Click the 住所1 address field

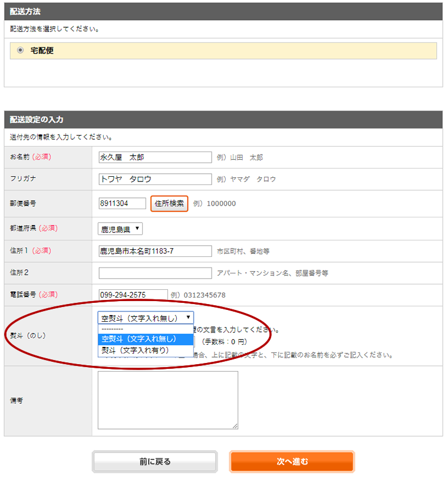point(155,251)
